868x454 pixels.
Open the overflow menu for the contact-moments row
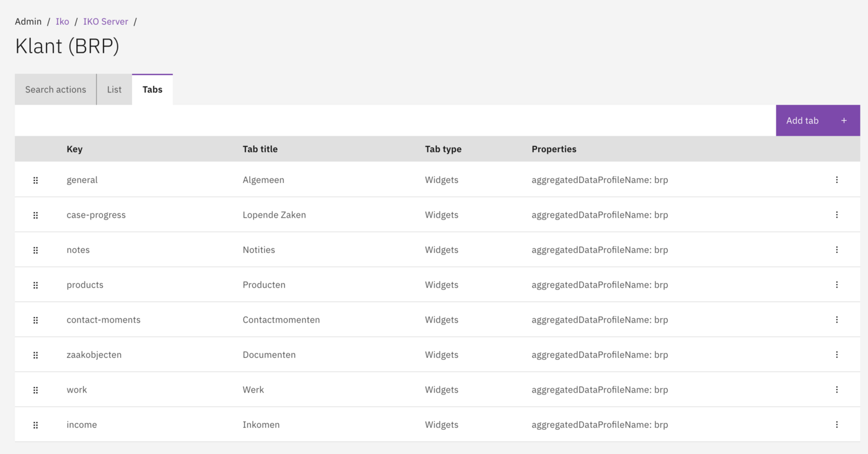[x=836, y=320]
